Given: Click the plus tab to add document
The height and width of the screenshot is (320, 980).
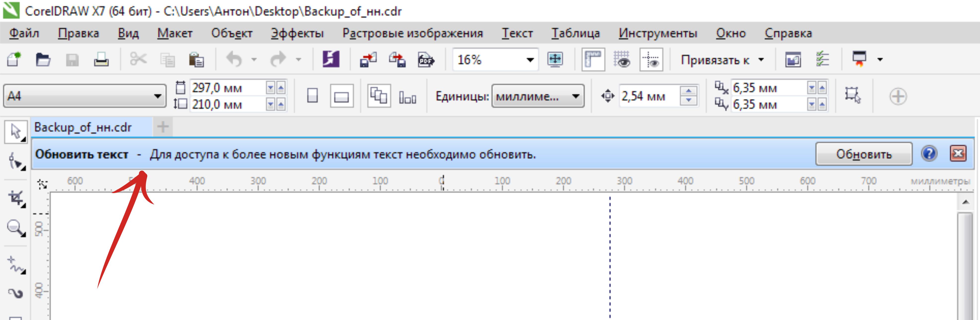Looking at the screenshot, I should point(163,127).
